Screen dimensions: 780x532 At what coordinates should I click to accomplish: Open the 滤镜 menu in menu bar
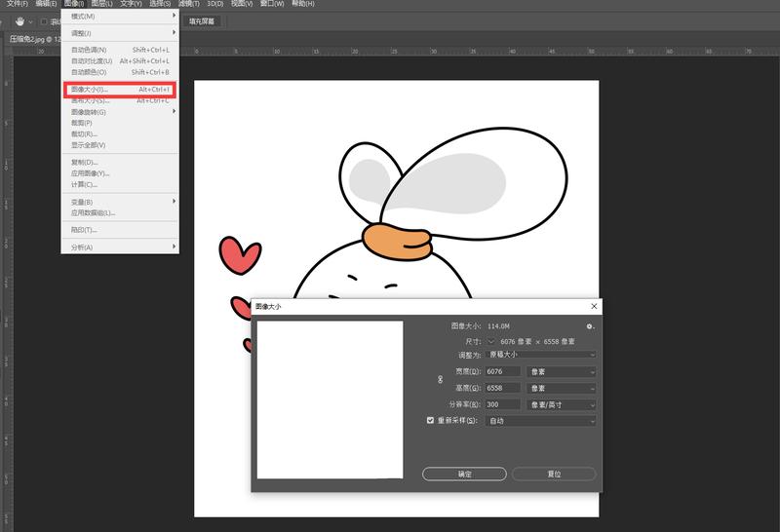tap(187, 4)
